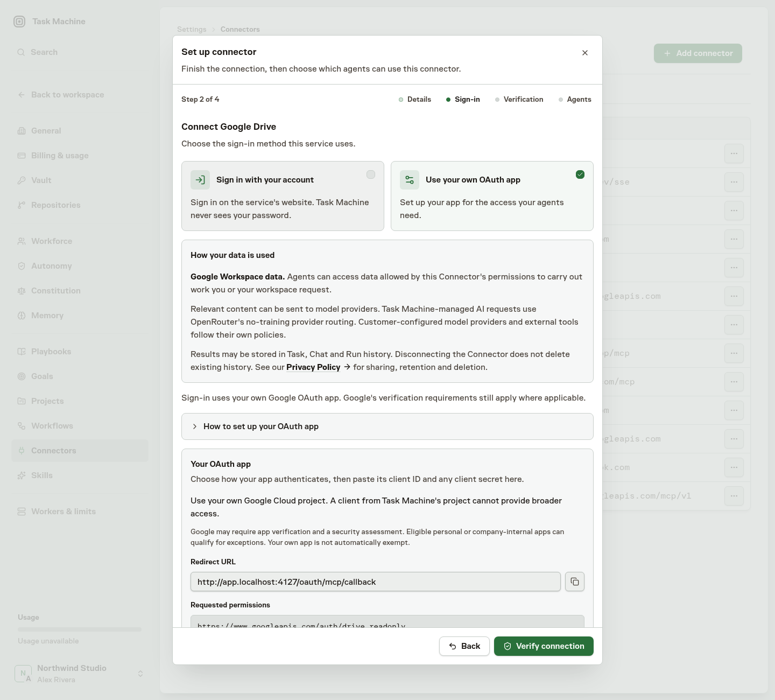Expand How to set up your OAuth app
Viewport: 775px width, 700px height.
click(x=387, y=426)
